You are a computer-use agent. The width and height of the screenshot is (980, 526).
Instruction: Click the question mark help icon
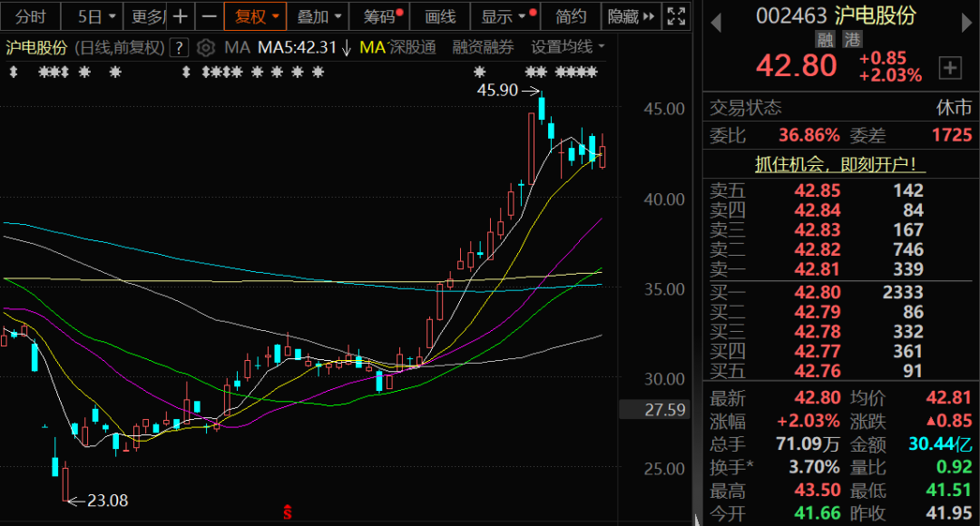180,47
